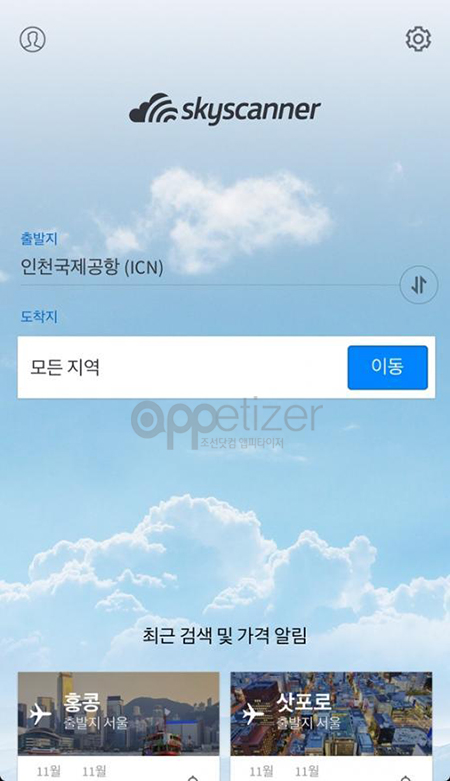Viewport: 450px width, 781px height.
Task: Tap the 도착지 label
Action: (x=39, y=316)
